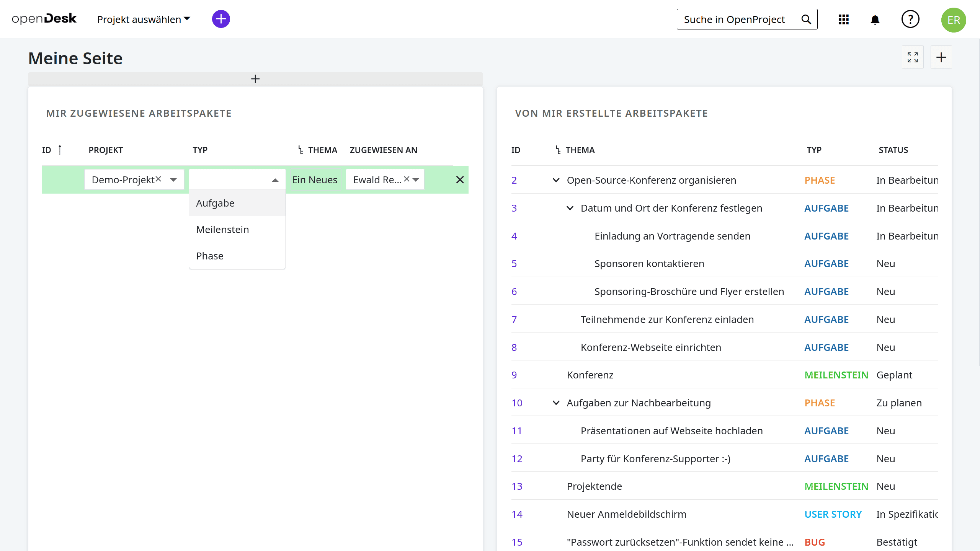980x551 pixels.
Task: Click the Suche in OpenProject field
Action: coord(734,20)
